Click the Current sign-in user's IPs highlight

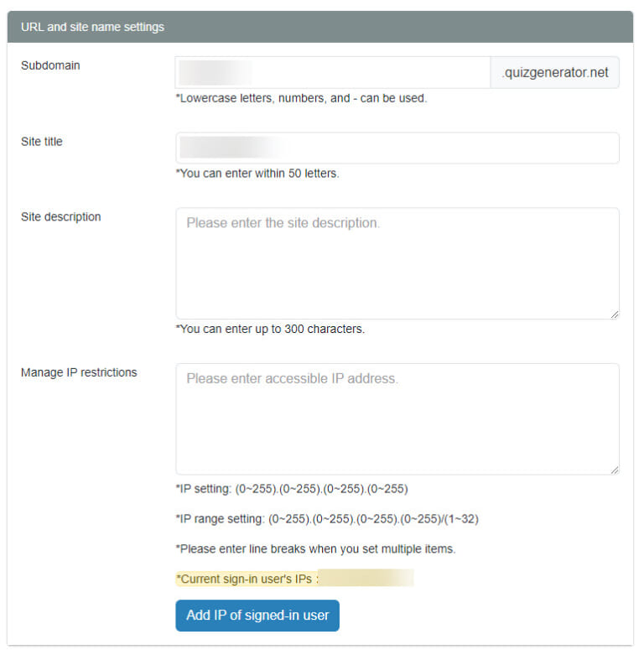pos(294,579)
